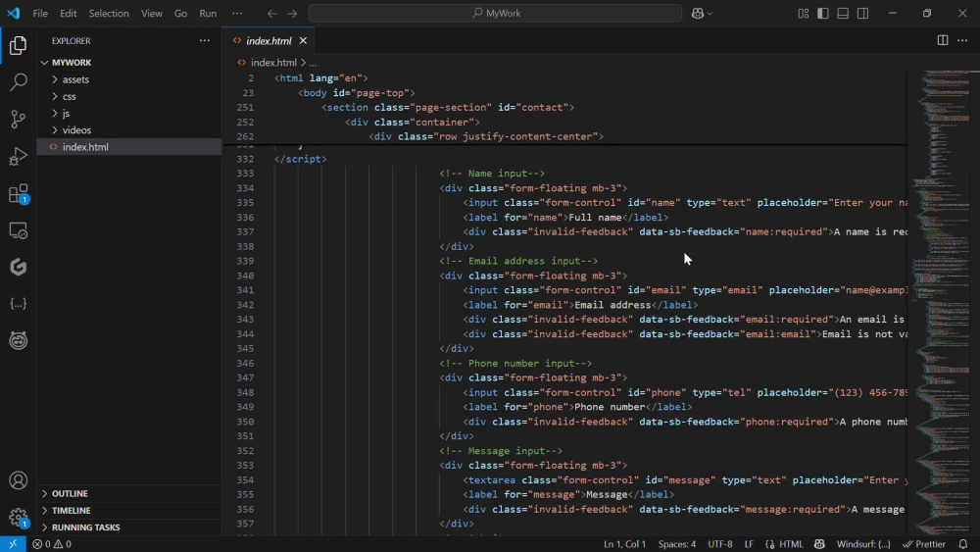Click the closing script tag on line 332

pyautogui.click(x=300, y=159)
